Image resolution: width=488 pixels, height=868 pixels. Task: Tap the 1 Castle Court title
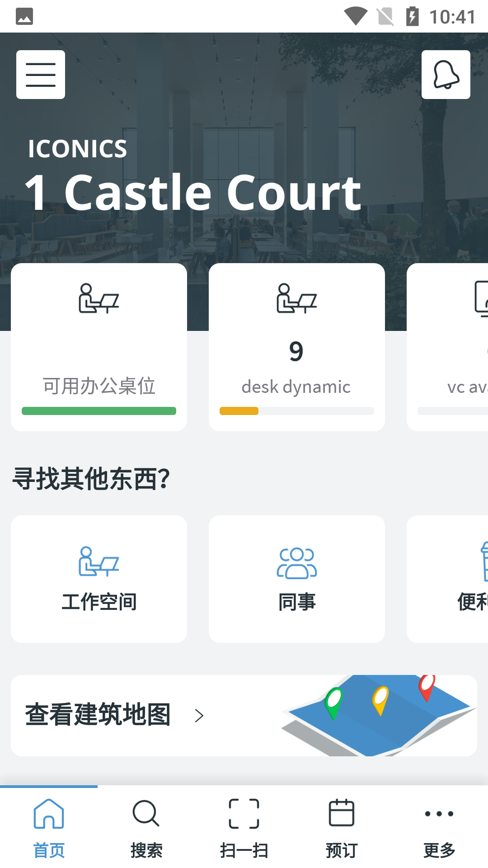(x=193, y=193)
